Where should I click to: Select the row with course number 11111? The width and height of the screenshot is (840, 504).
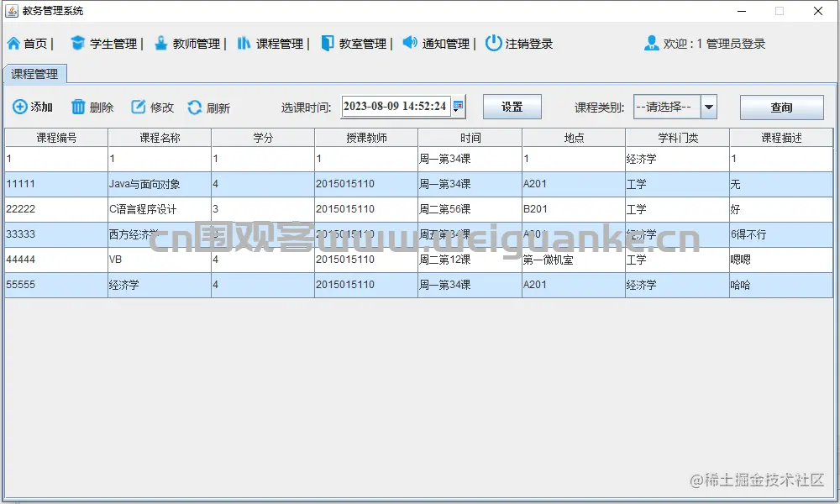click(419, 184)
